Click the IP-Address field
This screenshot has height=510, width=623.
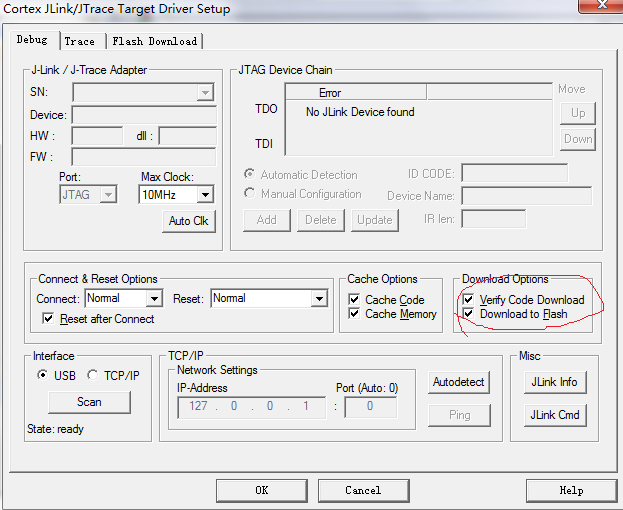click(252, 407)
